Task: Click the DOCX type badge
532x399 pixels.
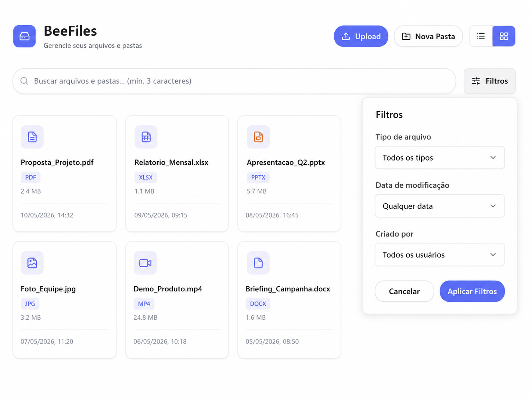Action: point(258,304)
